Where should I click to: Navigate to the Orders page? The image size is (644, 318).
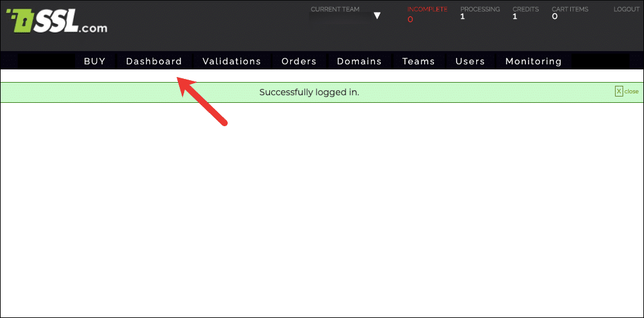click(x=299, y=61)
